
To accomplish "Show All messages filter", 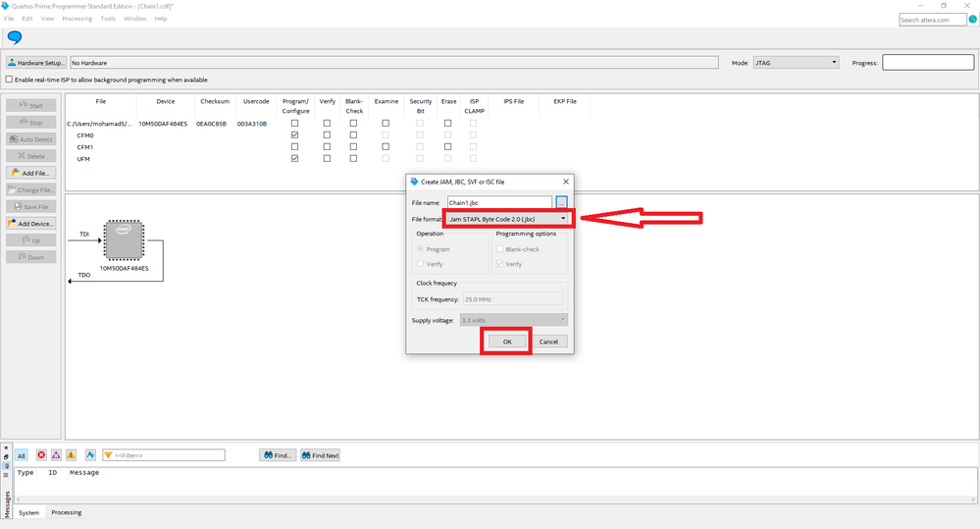I will 22,455.
